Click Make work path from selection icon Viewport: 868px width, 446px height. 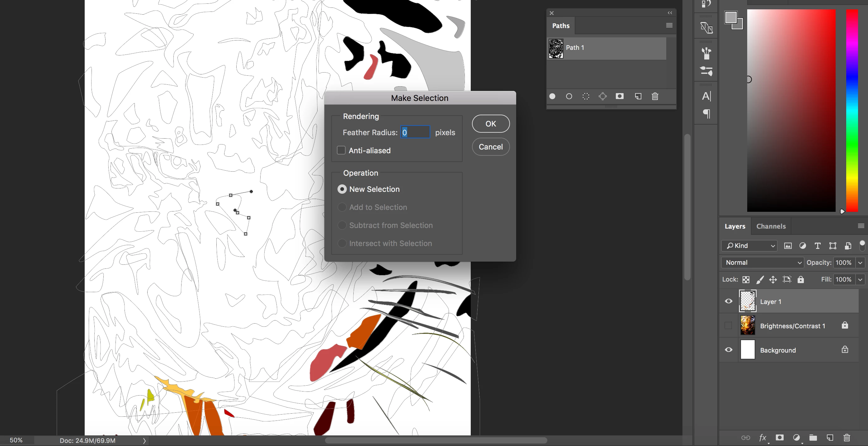tap(603, 97)
